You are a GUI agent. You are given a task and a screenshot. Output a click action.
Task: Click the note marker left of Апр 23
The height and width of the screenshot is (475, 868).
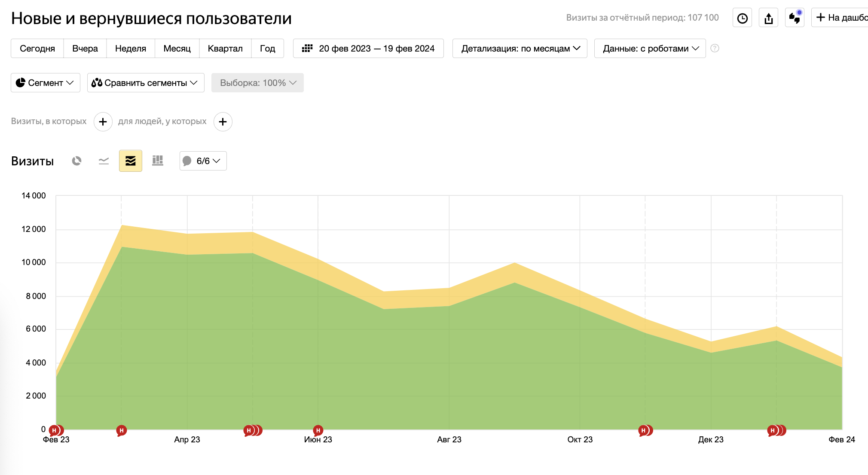point(122,430)
